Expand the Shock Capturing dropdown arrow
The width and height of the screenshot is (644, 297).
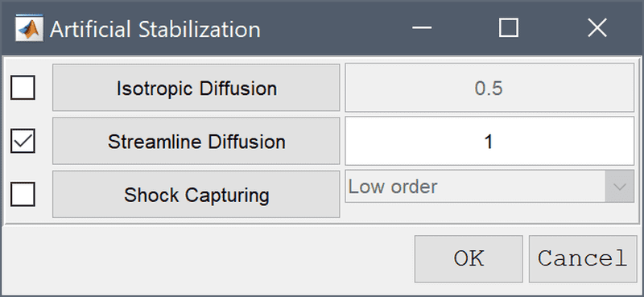pos(620,187)
